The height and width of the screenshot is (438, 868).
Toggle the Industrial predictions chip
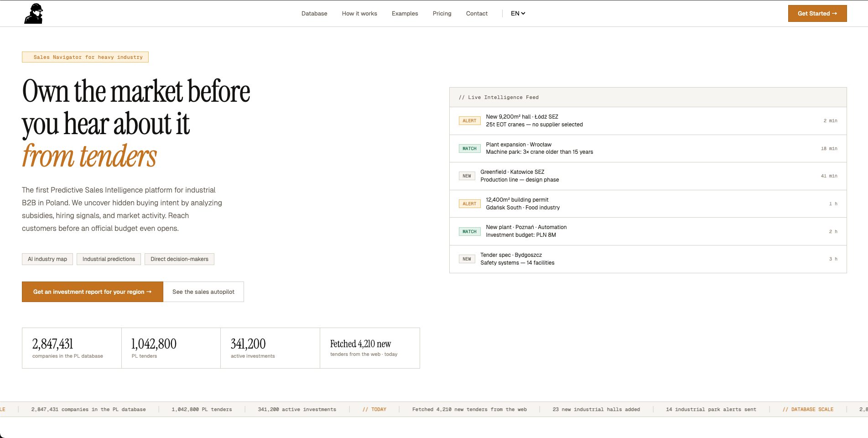point(109,259)
